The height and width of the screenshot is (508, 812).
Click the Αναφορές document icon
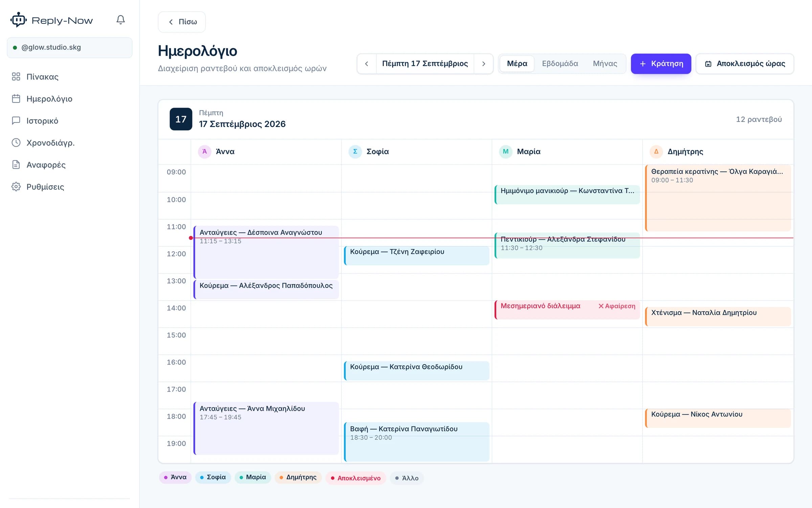point(16,165)
